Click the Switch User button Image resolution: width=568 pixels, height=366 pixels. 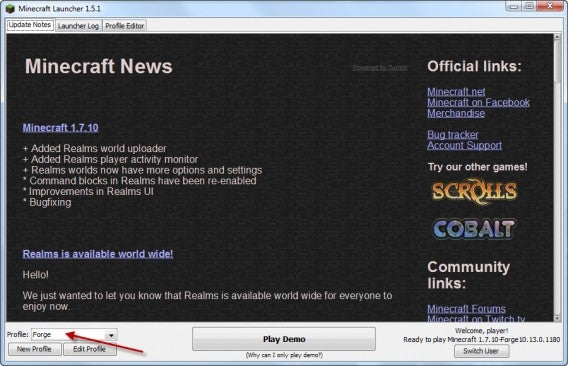(481, 351)
